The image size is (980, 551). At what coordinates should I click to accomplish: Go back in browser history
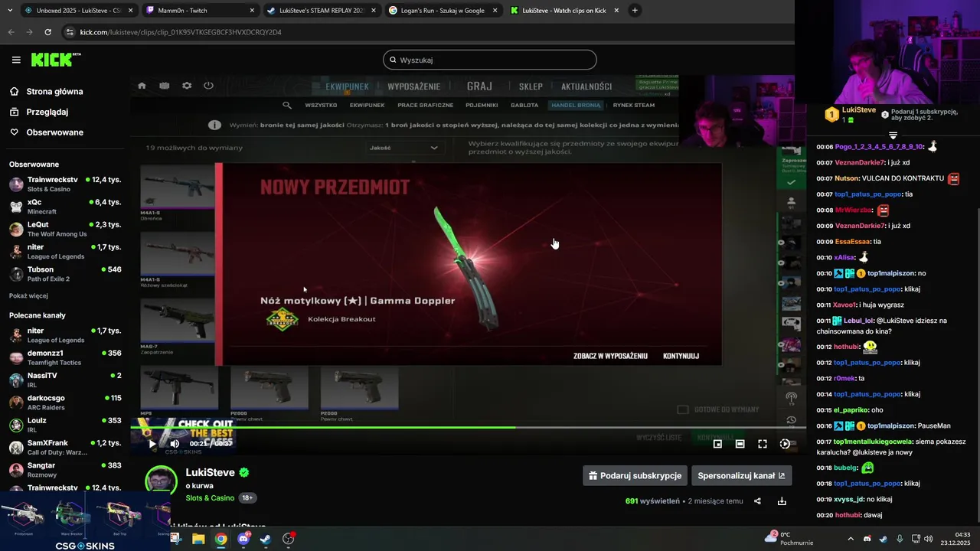pos(11,32)
